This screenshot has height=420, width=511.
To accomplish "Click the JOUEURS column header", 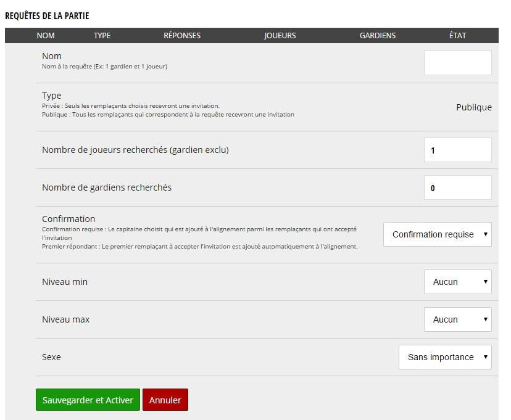I will pos(280,36).
